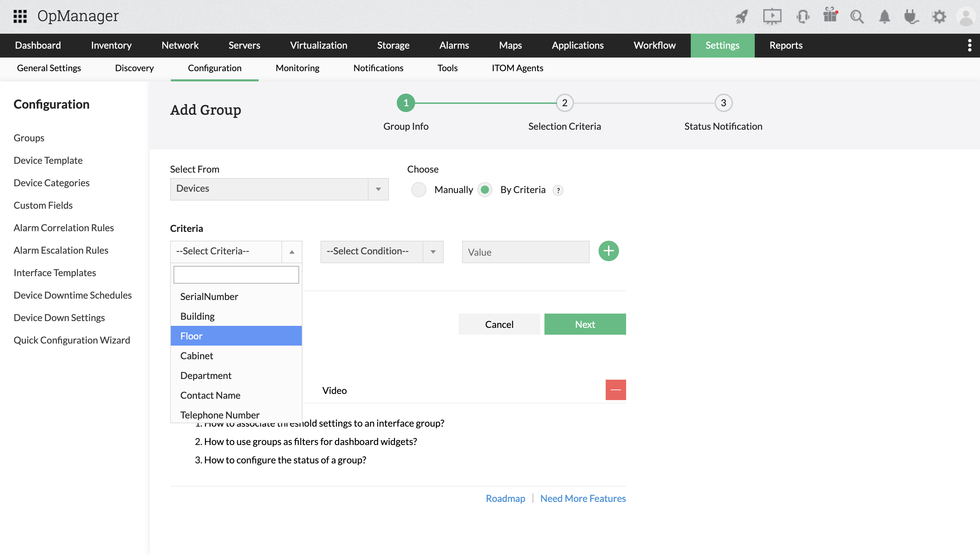Image resolution: width=980 pixels, height=555 pixels.
Task: Expand the Select Condition dropdown
Action: (382, 252)
